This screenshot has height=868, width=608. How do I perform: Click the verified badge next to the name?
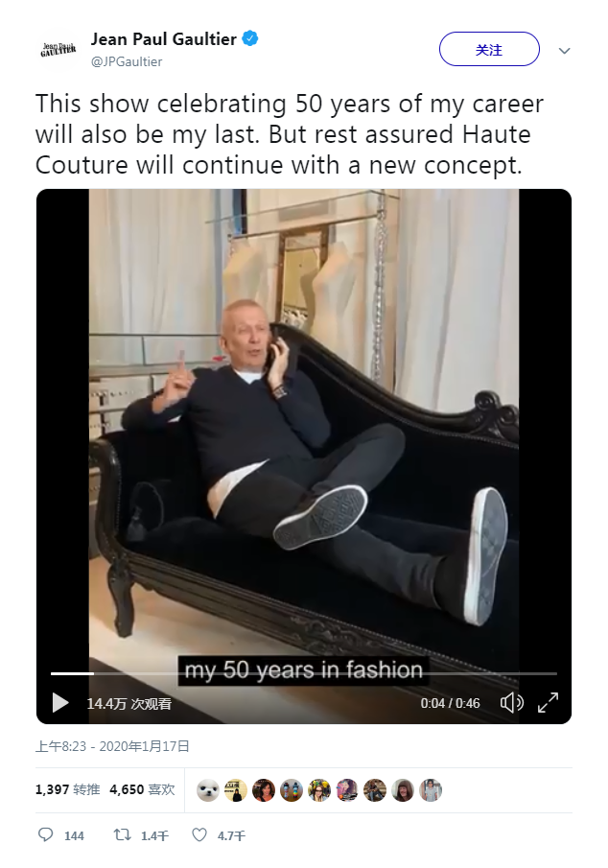pyautogui.click(x=250, y=38)
